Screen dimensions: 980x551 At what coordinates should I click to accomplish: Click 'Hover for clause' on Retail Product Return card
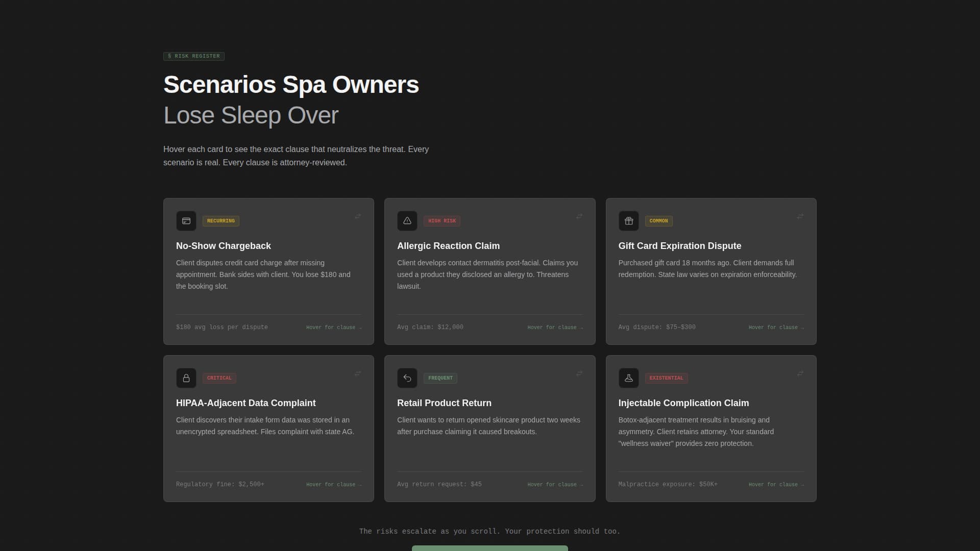(x=555, y=485)
